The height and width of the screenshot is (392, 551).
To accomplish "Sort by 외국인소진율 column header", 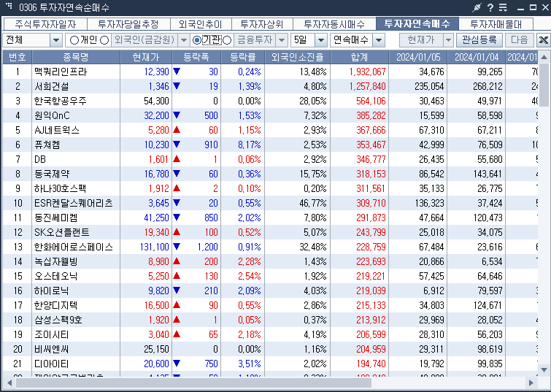I will (297, 57).
